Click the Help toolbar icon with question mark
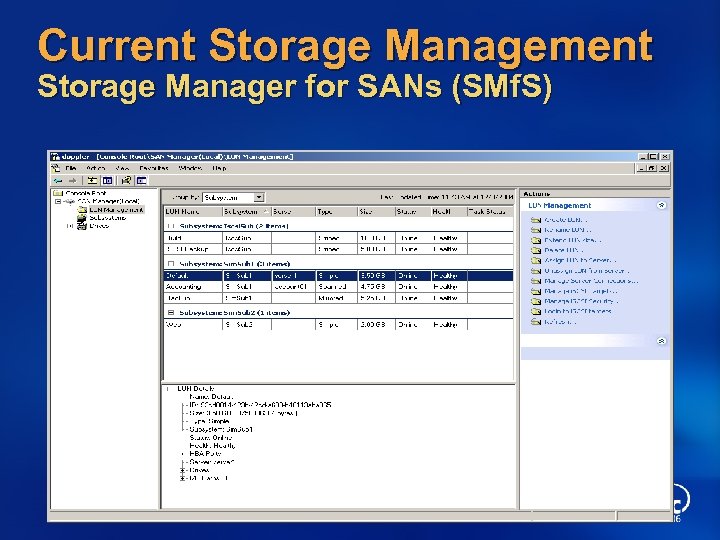The width and height of the screenshot is (720, 540). pyautogui.click(x=126, y=180)
